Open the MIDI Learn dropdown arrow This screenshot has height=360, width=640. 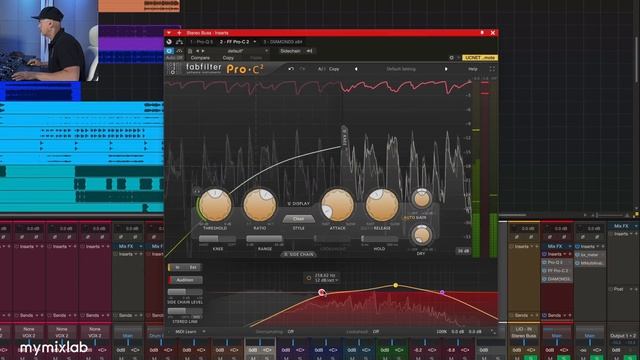click(204, 331)
